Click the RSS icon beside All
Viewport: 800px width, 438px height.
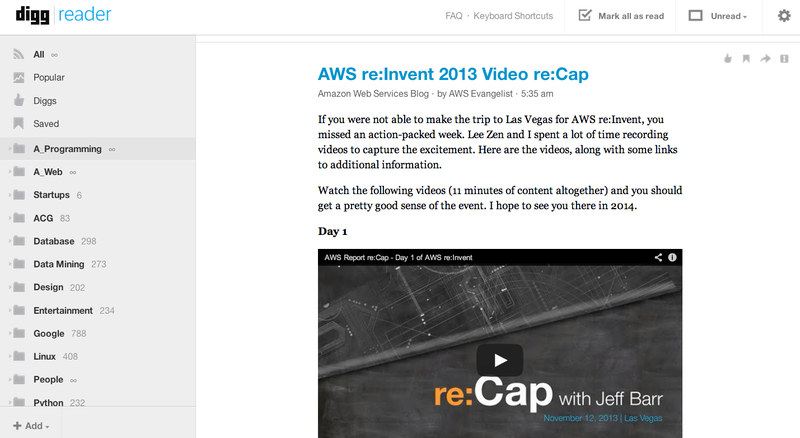pyautogui.click(x=19, y=54)
